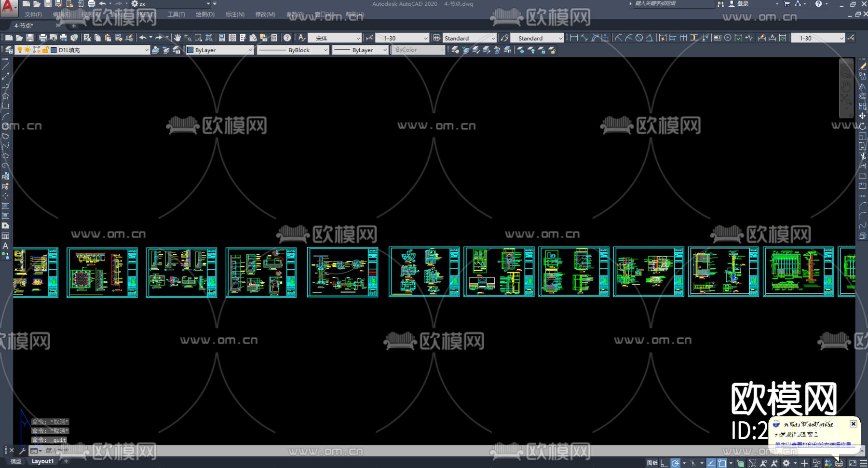Toggle Object Snap in status bar
This screenshot has height=468, width=868.
[722, 463]
